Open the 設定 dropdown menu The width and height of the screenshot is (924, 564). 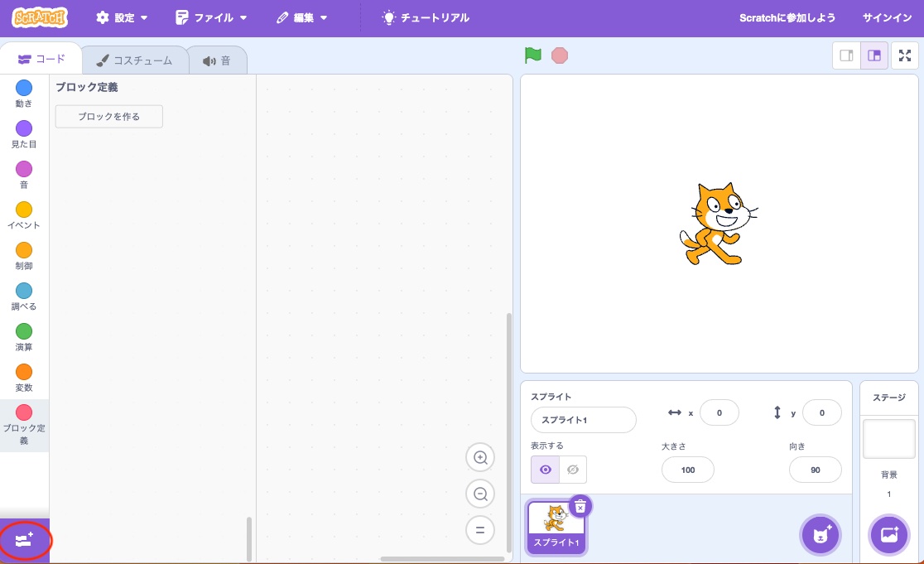pyautogui.click(x=123, y=17)
